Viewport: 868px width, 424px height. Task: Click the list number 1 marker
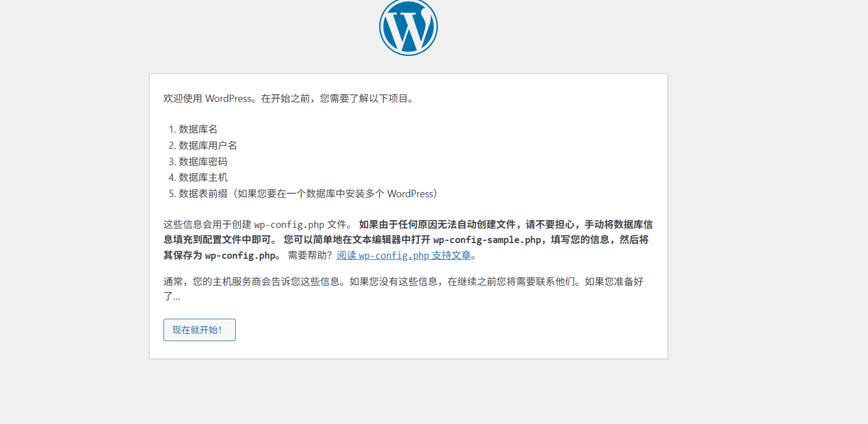click(x=172, y=129)
